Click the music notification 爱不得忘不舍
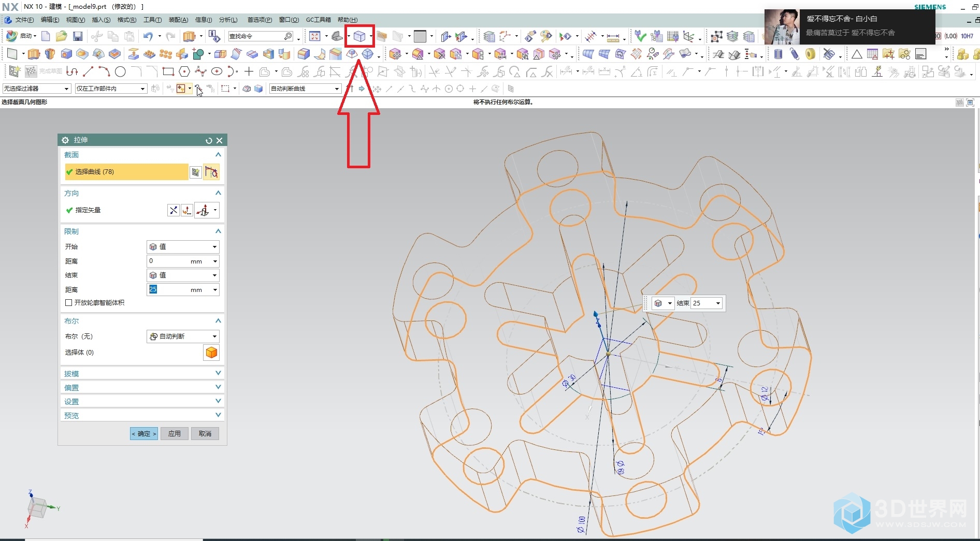Screen dimensions: 980x541 tap(849, 26)
